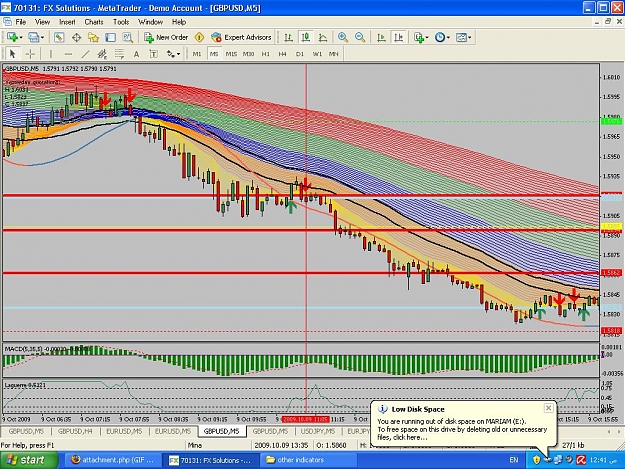
Task: Select the Equidistant Channel tool
Action: point(102,54)
